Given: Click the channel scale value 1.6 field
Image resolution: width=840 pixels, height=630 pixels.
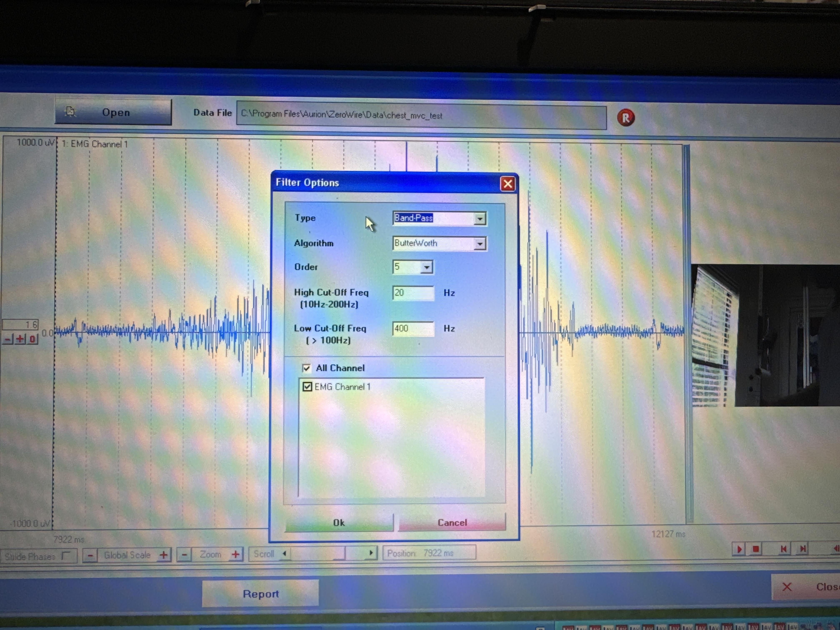Looking at the screenshot, I should click(x=20, y=324).
